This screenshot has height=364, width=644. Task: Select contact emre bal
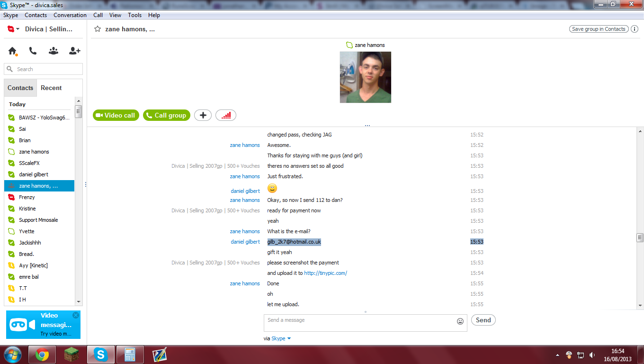tap(39, 277)
